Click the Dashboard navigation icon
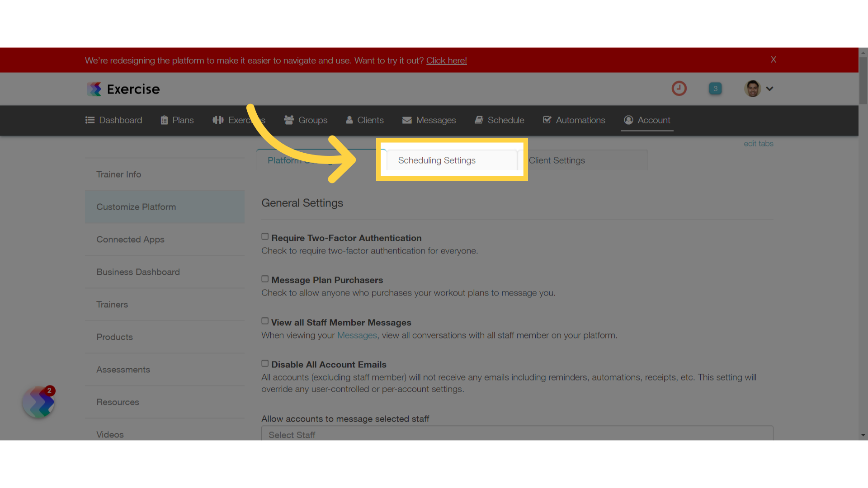This screenshot has width=868, height=488. (90, 119)
